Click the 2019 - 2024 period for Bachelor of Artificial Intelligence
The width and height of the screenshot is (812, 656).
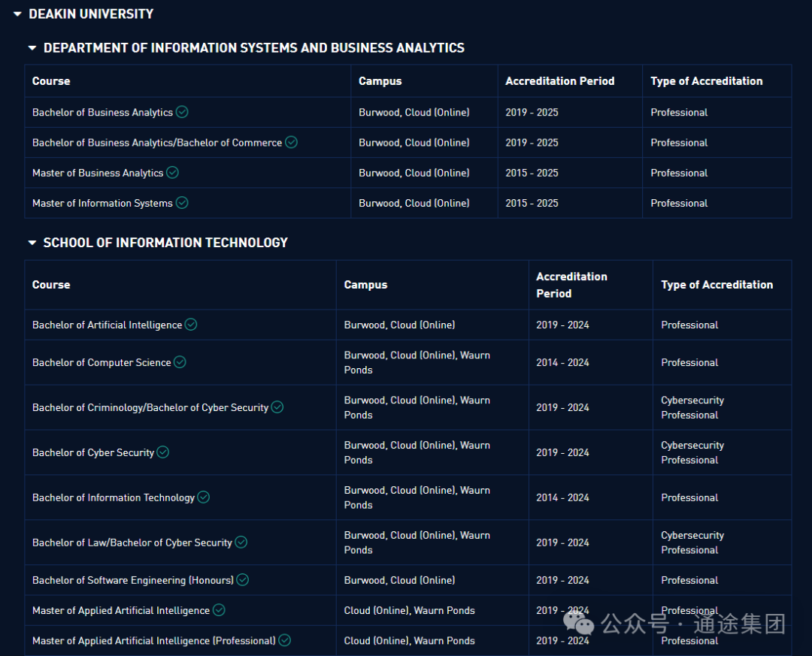click(x=562, y=325)
